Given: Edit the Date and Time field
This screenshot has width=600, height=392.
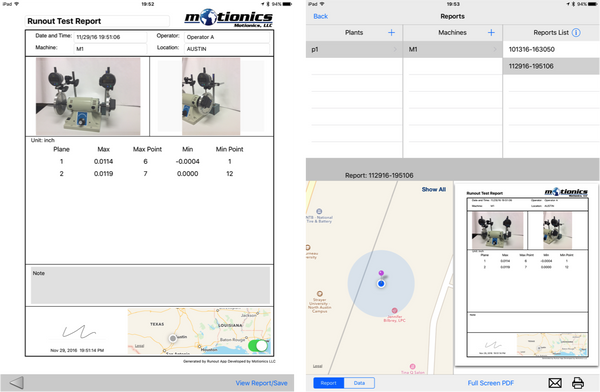Looking at the screenshot, I should [110, 37].
